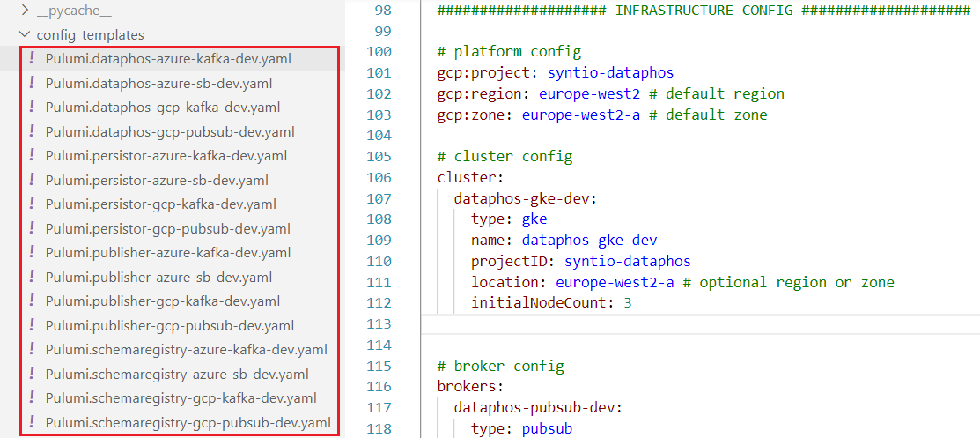The height and width of the screenshot is (438, 980).
Task: Open Pulumi.persistor-azure-sb-dev.yaml file
Action: (157, 180)
